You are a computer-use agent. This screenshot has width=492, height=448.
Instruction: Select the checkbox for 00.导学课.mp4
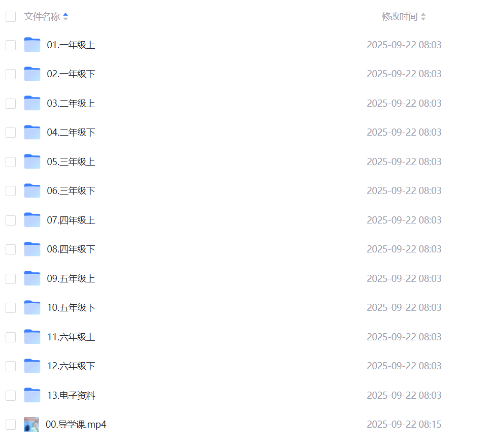point(11,425)
